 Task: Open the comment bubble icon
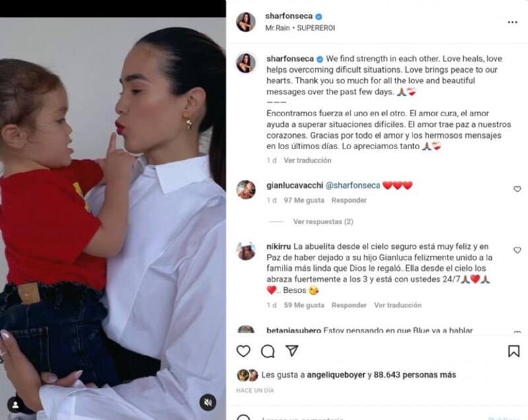[x=268, y=351]
